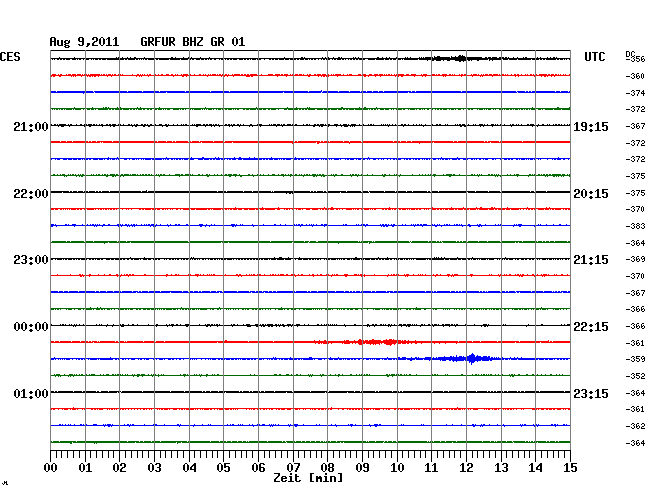Click the station label "GRFUR BHZ GR 01"

[193, 42]
